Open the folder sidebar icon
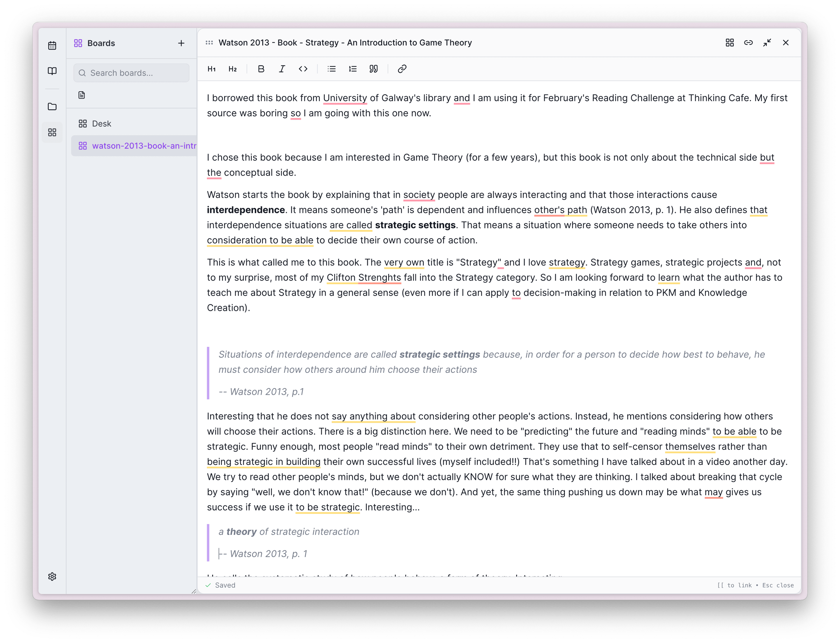This screenshot has width=840, height=643. 52,107
